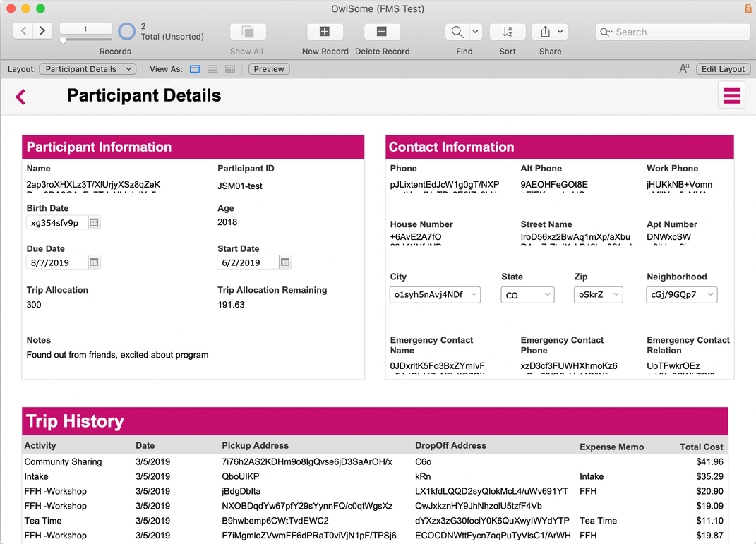The image size is (756, 544).
Task: Open the Layout Participant Details dropdown
Action: [88, 69]
